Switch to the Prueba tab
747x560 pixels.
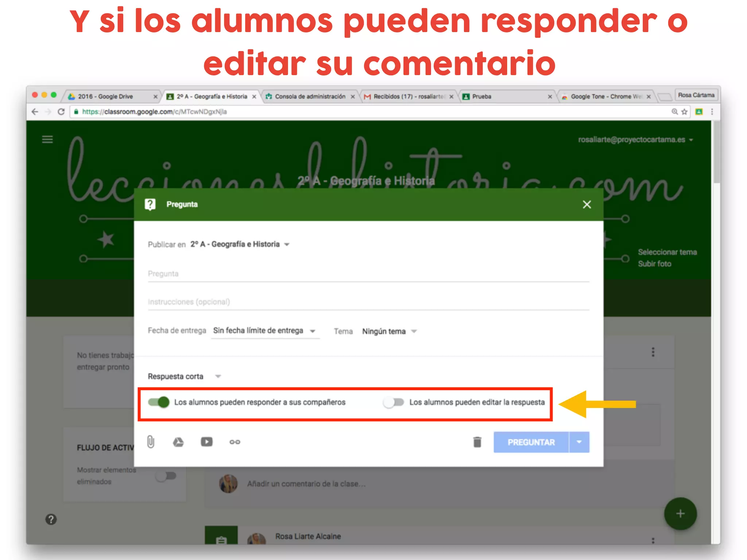507,97
